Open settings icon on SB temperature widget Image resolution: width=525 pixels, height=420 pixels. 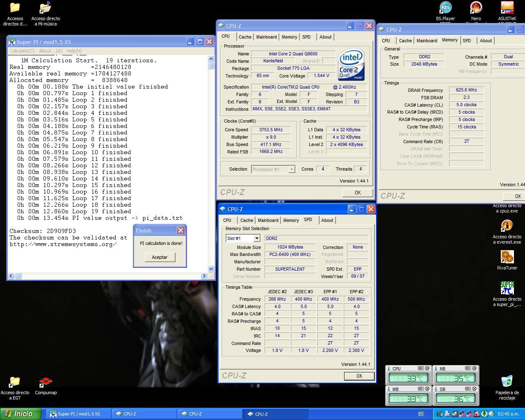(468, 389)
